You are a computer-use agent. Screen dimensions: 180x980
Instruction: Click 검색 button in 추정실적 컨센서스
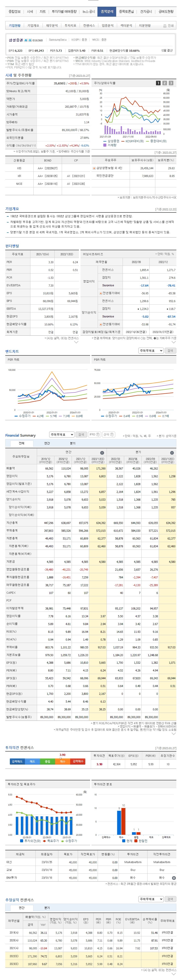tap(170, 899)
